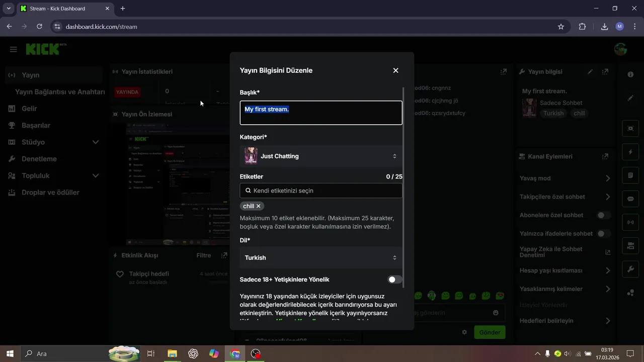Edit stream info pencil in Yayın bilgisi
This screenshot has height=362, width=644.
click(x=590, y=72)
